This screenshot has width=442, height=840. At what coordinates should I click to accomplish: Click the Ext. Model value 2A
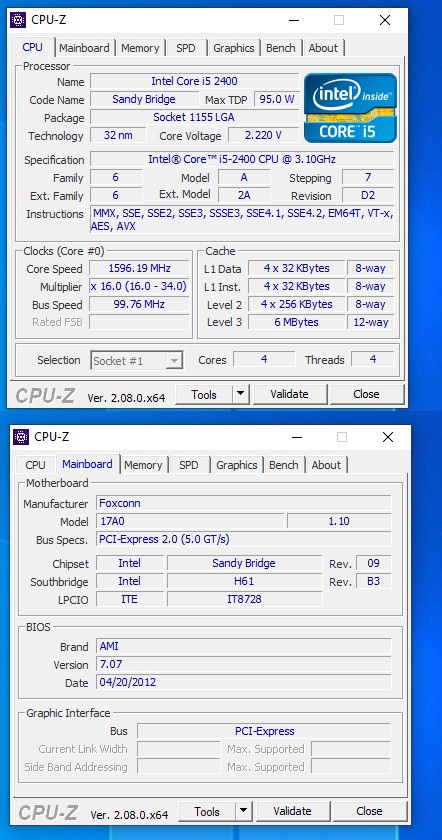244,196
